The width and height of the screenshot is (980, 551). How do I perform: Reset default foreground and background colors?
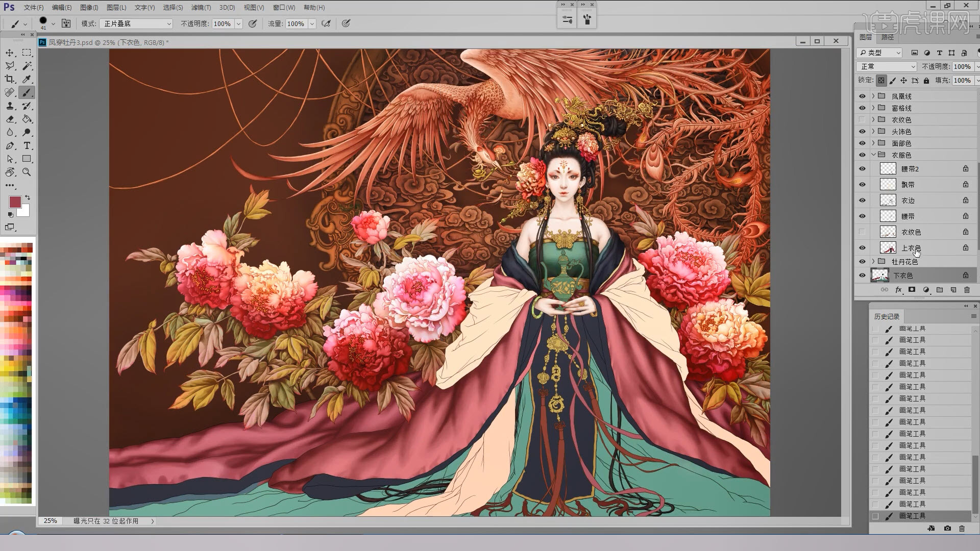point(11,215)
